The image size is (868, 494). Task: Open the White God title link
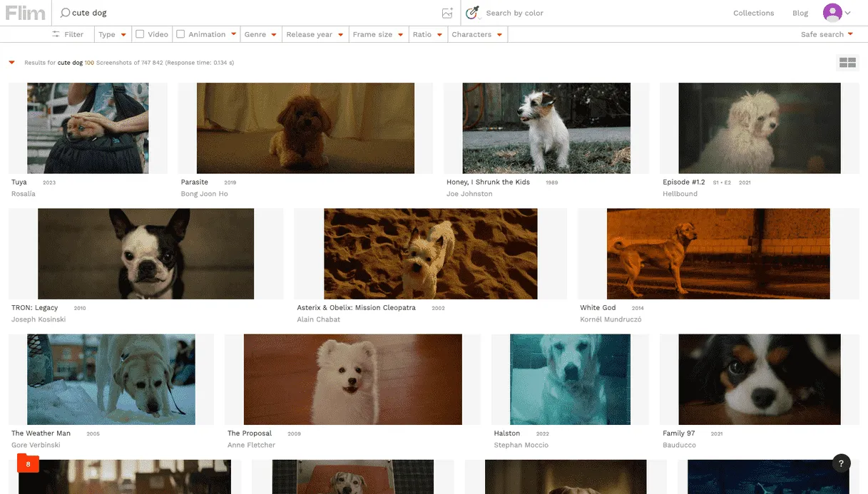point(598,308)
